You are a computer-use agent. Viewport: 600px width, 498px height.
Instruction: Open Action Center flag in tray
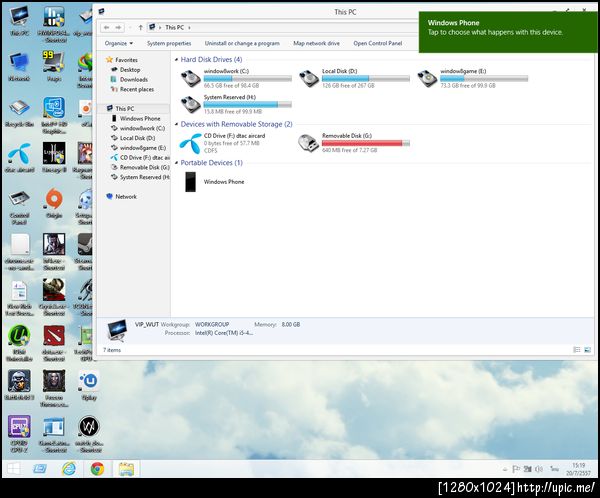pyautogui.click(x=515, y=469)
